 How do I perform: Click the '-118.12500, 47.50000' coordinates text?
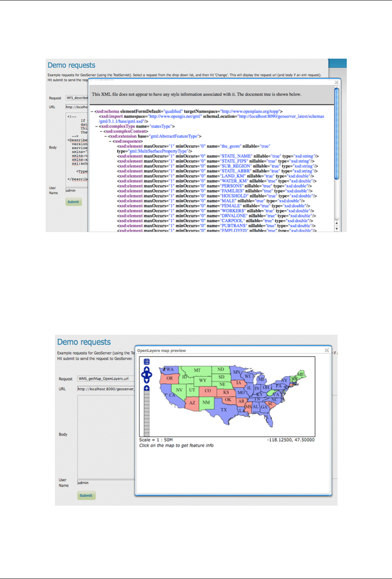(291, 440)
